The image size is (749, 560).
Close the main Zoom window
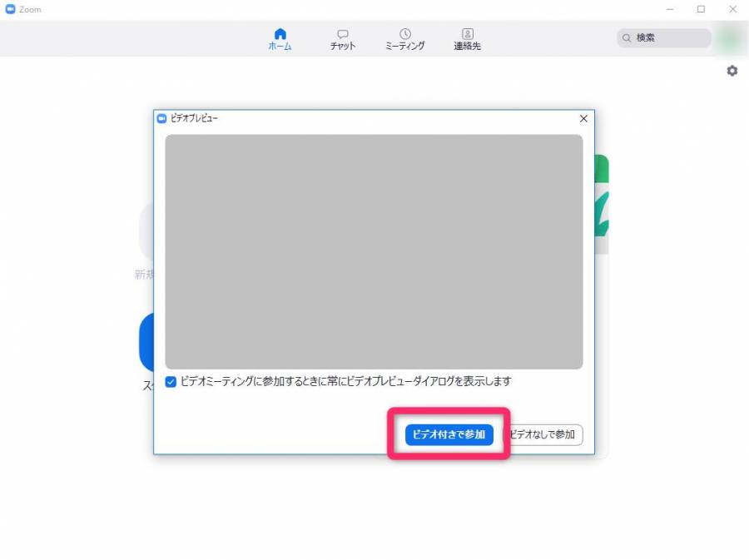click(732, 9)
